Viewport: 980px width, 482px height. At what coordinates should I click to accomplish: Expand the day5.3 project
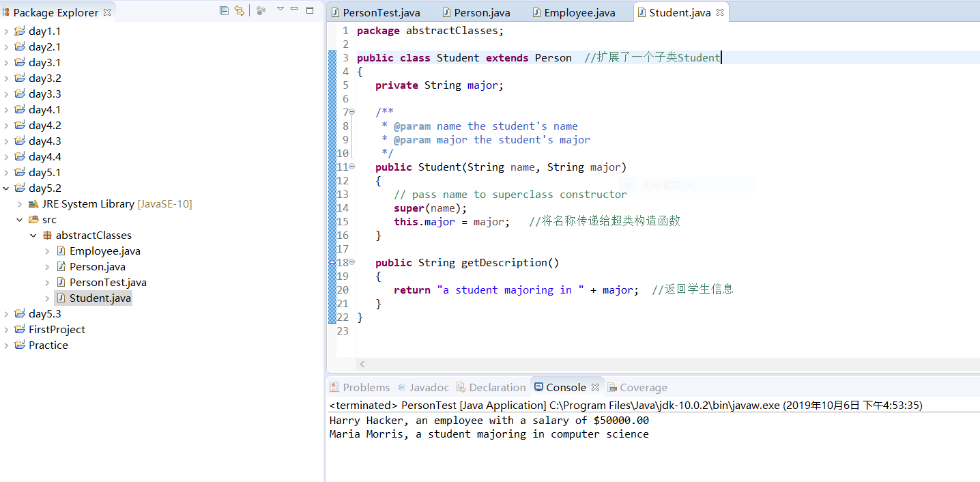tap(6, 314)
